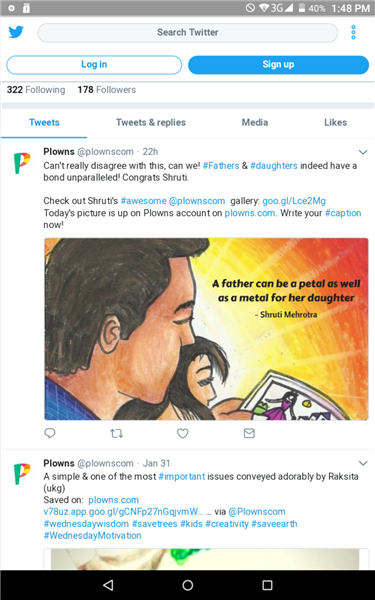This screenshot has width=375, height=600.
Task: Tap Plowns avatar on the first tweet
Action: tap(22, 163)
